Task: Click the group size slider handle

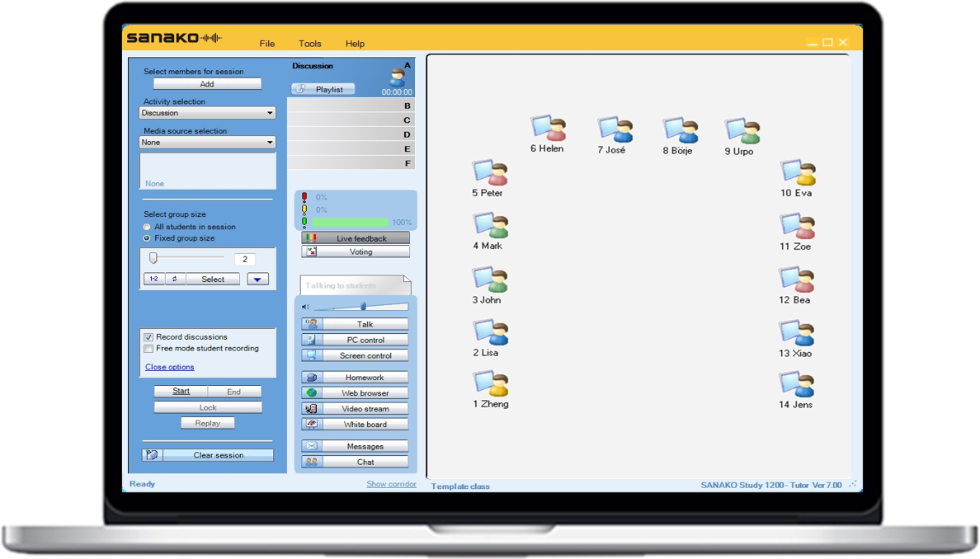Action: [x=153, y=259]
